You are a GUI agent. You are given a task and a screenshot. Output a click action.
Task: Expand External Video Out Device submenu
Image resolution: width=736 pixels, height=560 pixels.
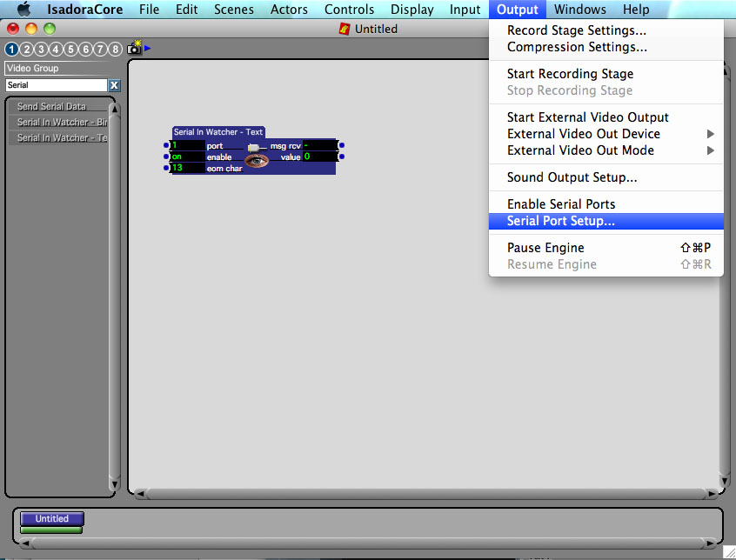tap(711, 134)
